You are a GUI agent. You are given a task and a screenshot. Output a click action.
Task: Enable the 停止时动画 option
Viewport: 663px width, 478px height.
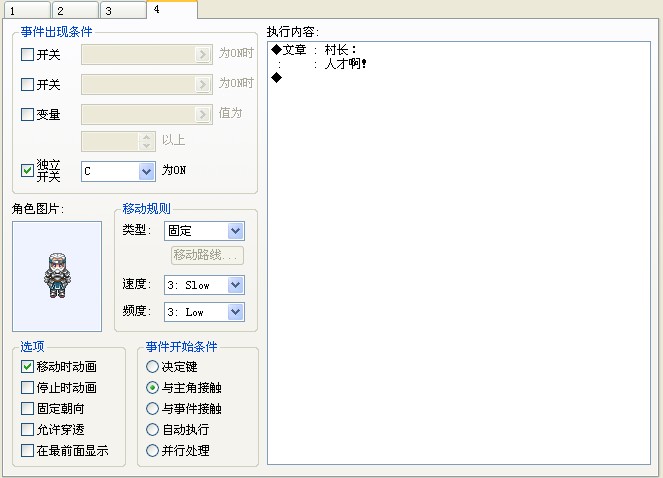27,387
